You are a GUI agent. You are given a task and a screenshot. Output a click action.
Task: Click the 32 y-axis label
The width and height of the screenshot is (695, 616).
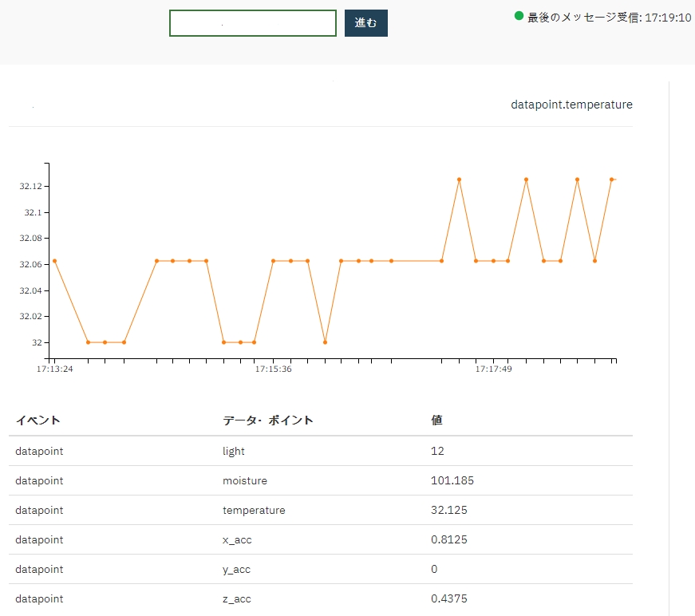[37, 342]
